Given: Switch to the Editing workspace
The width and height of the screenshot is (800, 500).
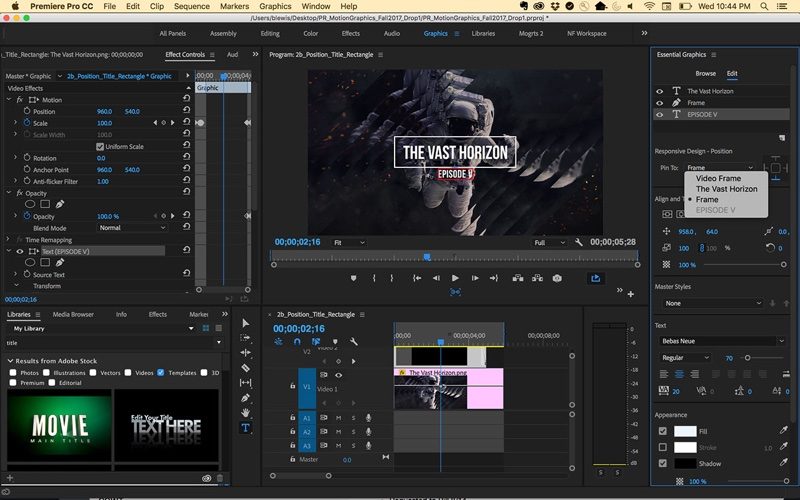Looking at the screenshot, I should coord(270,33).
